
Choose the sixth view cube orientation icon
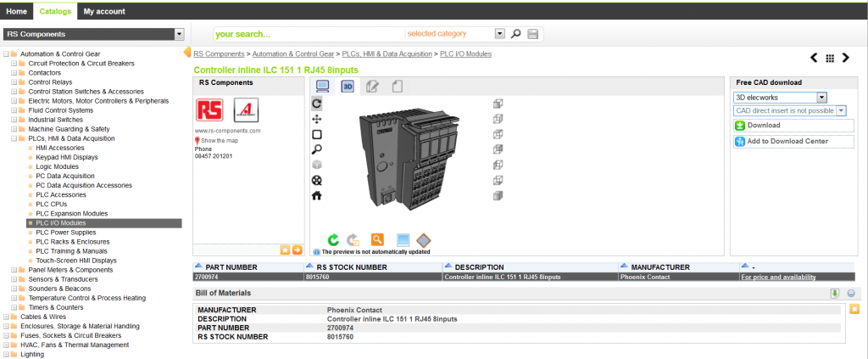point(498,180)
